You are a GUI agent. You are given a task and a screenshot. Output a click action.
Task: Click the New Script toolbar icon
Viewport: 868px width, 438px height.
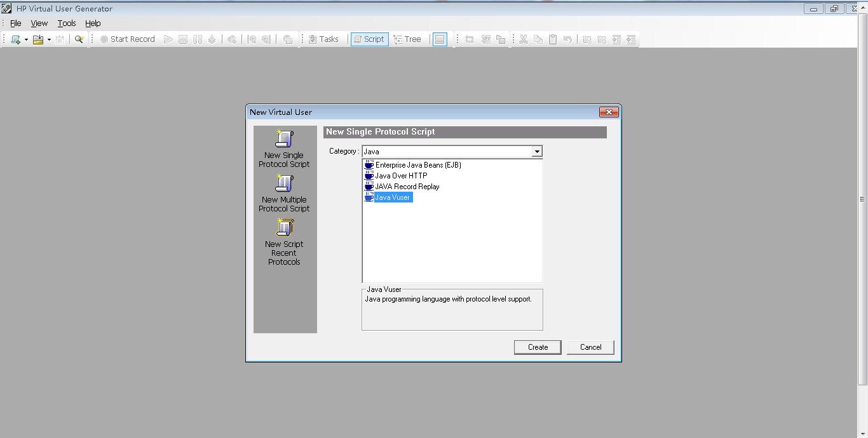click(x=16, y=39)
